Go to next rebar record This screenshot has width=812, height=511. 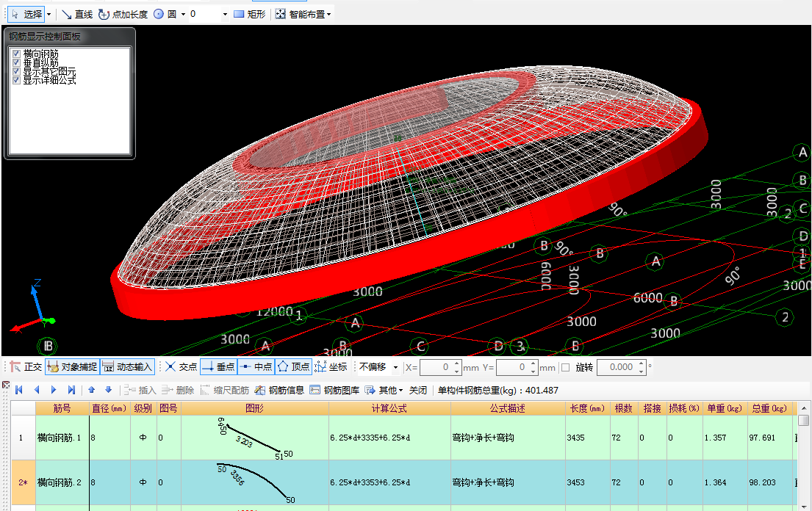tap(54, 390)
